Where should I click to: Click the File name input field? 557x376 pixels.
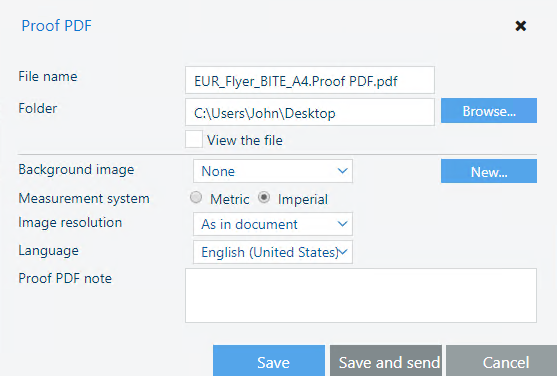click(310, 80)
